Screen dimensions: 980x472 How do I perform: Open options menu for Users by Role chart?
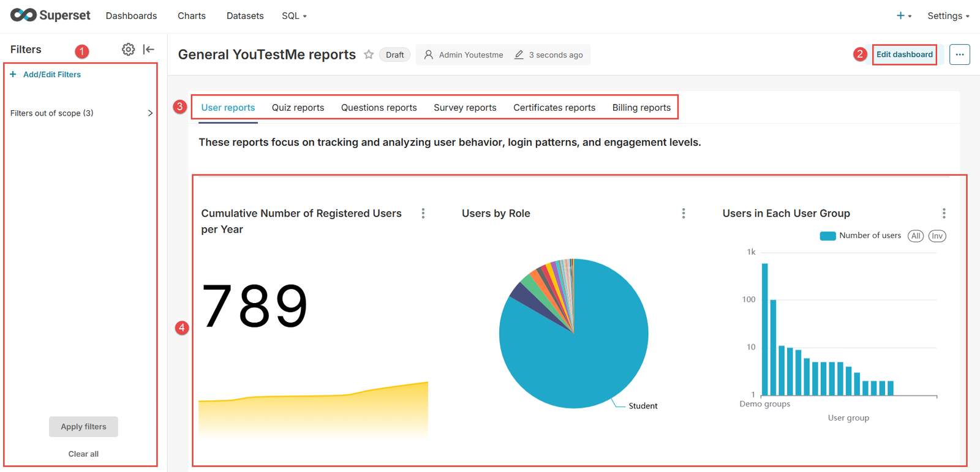(x=684, y=213)
